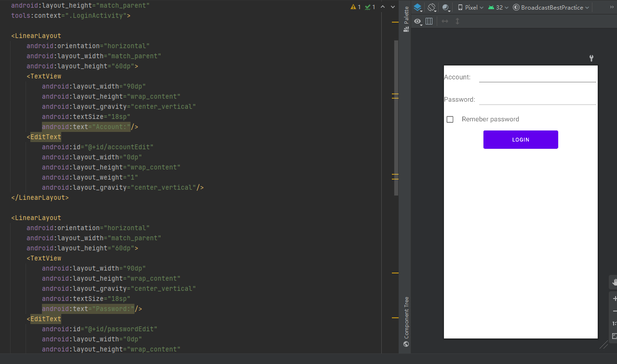
Task: Click the topmost warning stripe marker in gutter
Action: pyautogui.click(x=395, y=23)
